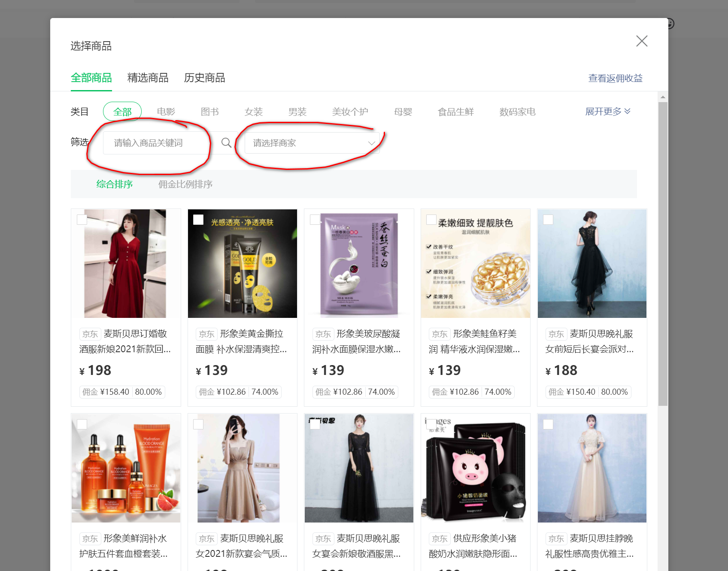Screen dimensions: 728x571
Task: View the purple silk mask image
Action: (x=359, y=263)
